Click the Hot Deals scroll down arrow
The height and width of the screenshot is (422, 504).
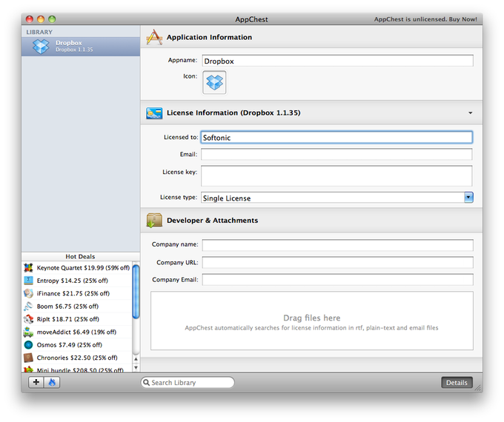tap(136, 367)
